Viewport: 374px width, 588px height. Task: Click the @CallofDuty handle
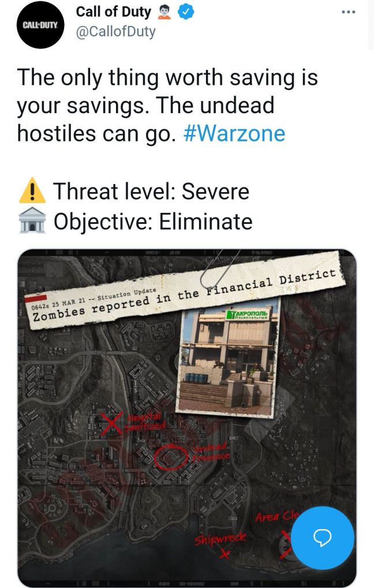click(x=115, y=32)
